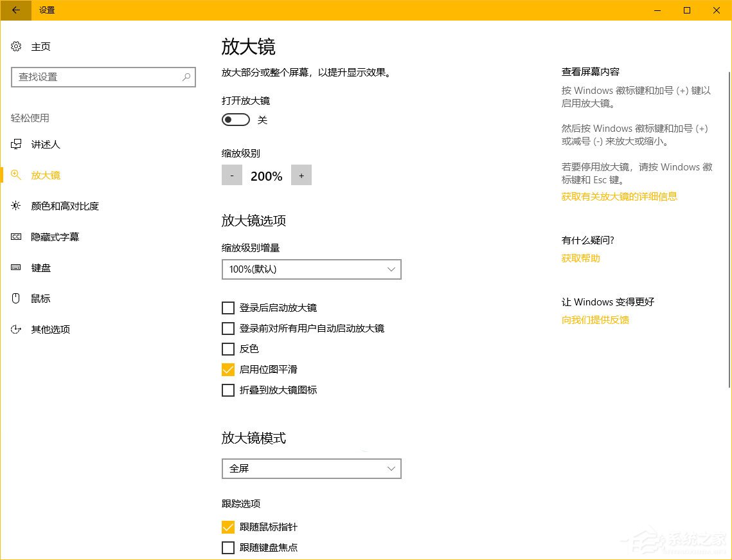732x560 pixels.
Task: Click the 设置 title bar label
Action: point(46,10)
